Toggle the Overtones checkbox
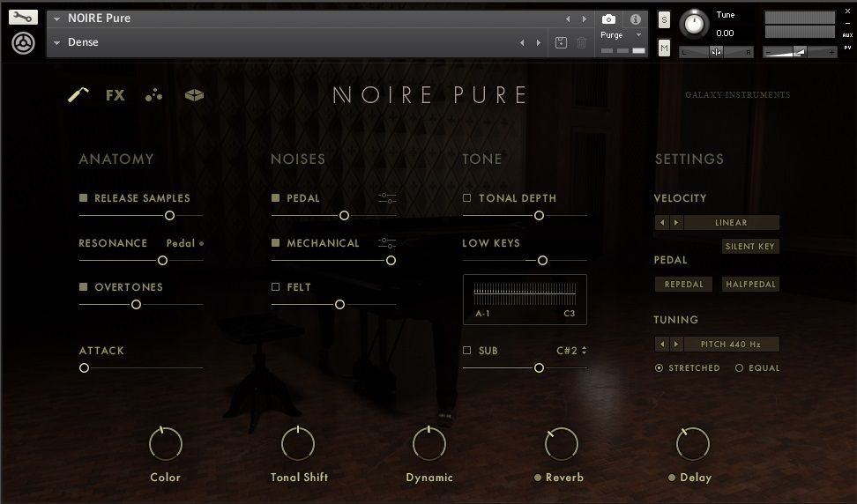This screenshot has width=857, height=504. [83, 286]
